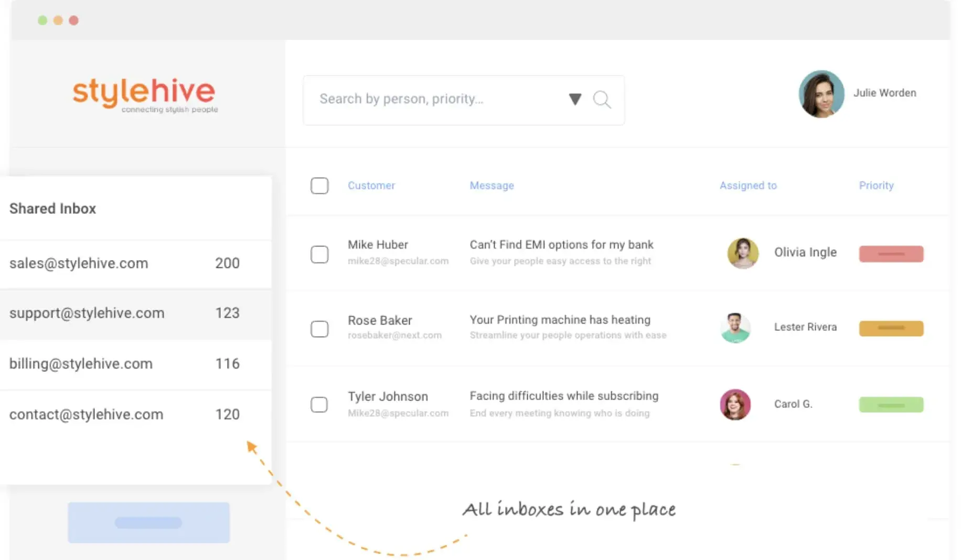Viewport: 961px width, 560px height.
Task: Click the green priority tag for Tyler Johnson
Action: coord(891,404)
